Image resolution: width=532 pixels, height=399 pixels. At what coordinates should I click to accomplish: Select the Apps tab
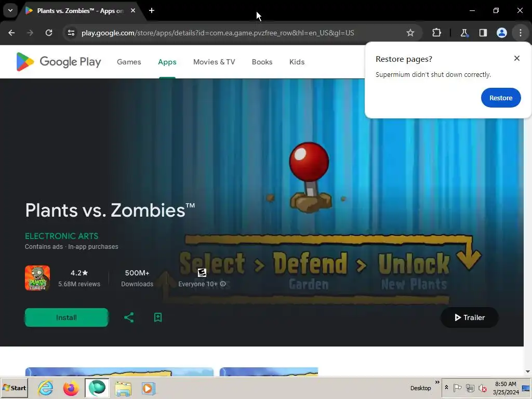167,62
